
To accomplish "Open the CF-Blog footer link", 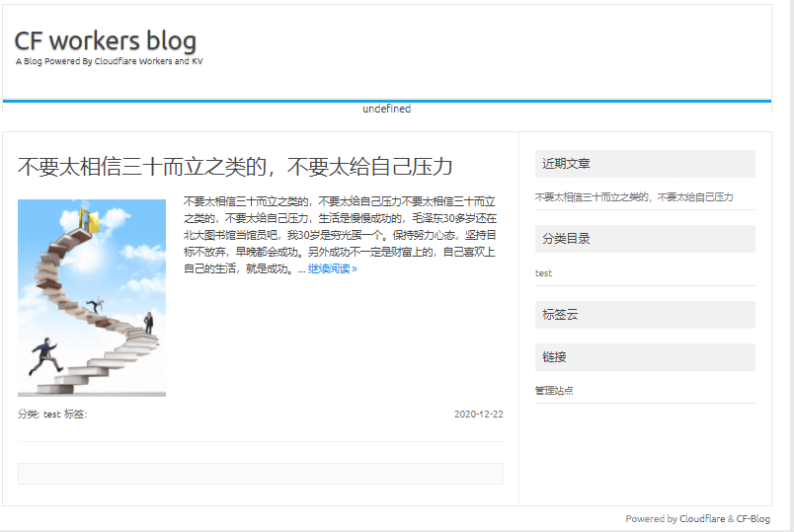I will point(753,519).
